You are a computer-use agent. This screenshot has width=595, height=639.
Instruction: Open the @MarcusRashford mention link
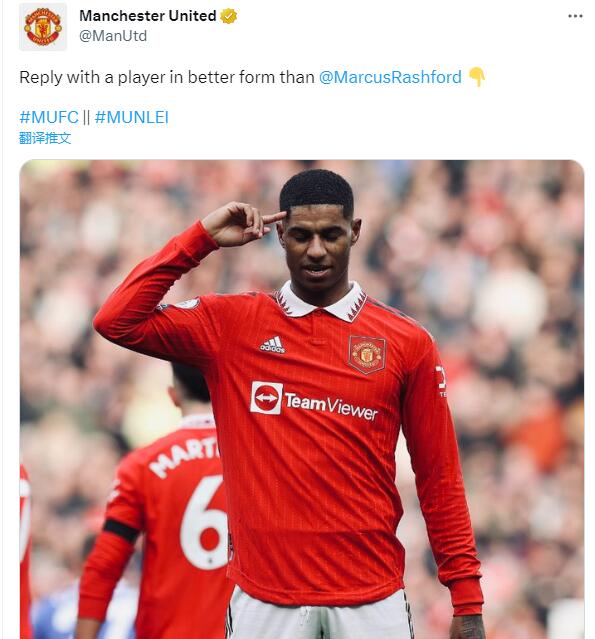pos(390,77)
